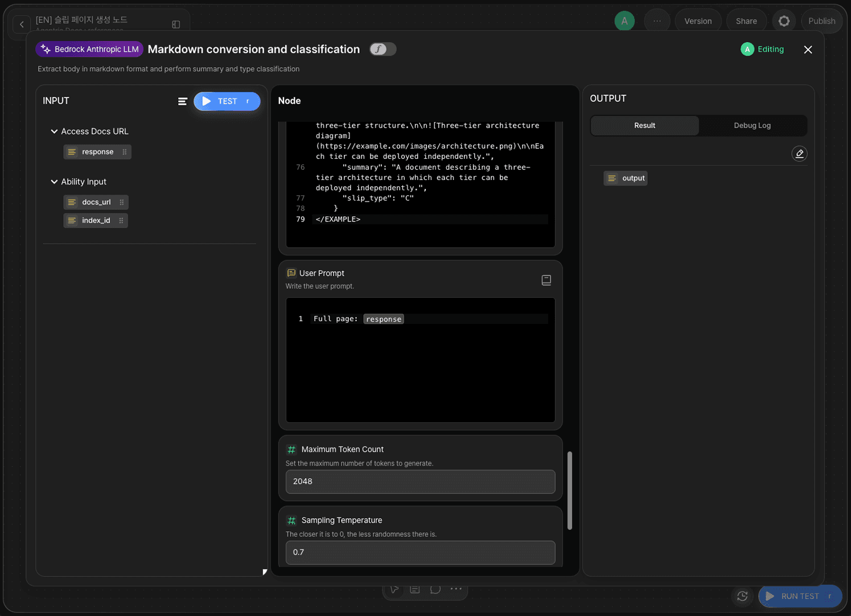Click the Node panel vertical scrollbar
851x616 pixels.
(570, 491)
